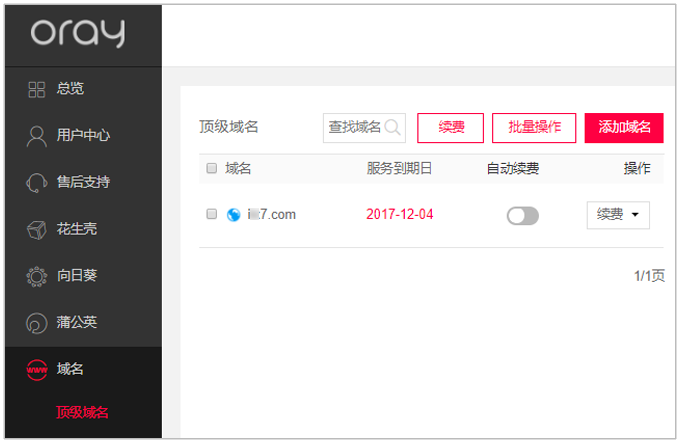Open the 顶级域名 submenu item

(82, 412)
